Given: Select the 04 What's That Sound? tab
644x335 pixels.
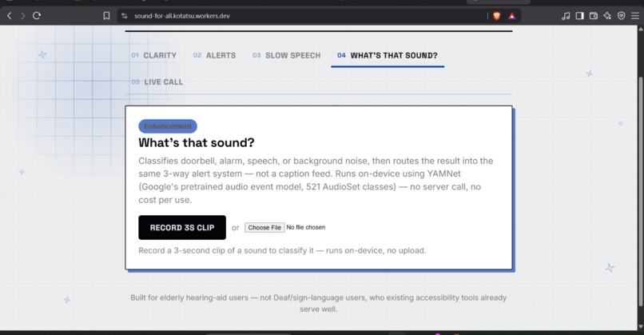Looking at the screenshot, I should pyautogui.click(x=388, y=55).
